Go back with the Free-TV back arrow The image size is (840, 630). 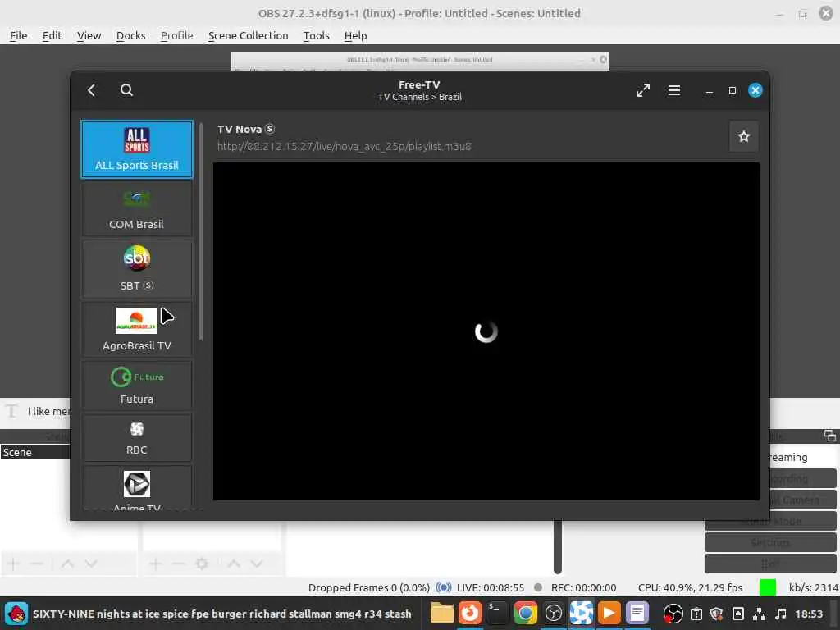point(92,90)
